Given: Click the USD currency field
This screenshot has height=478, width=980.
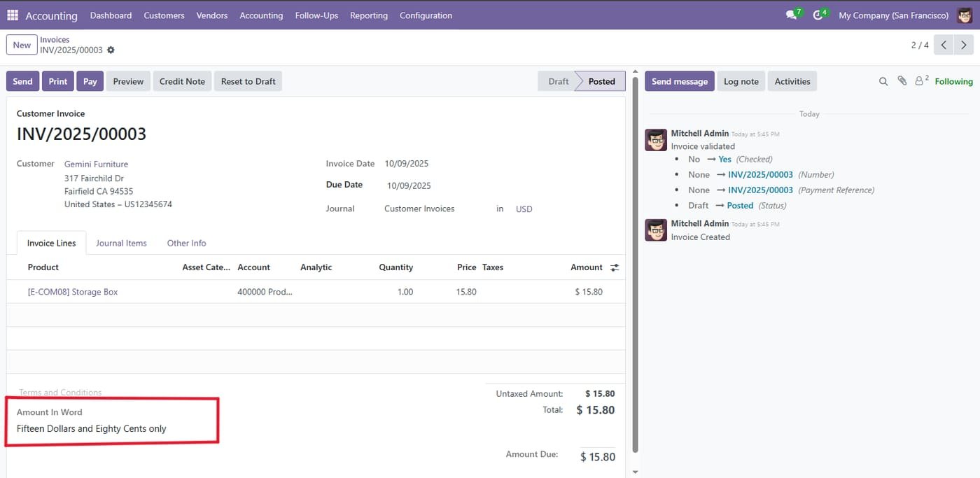Looking at the screenshot, I should coord(524,209).
